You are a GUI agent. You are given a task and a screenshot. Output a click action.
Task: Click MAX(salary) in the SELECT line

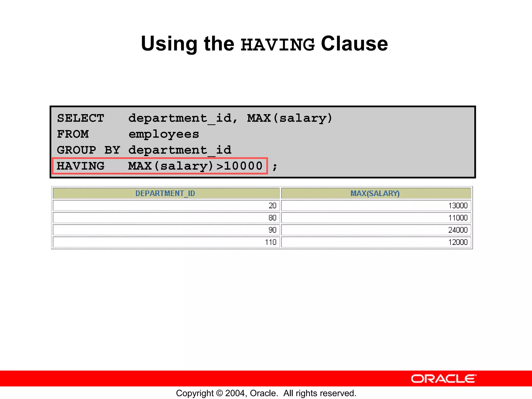coord(290,118)
